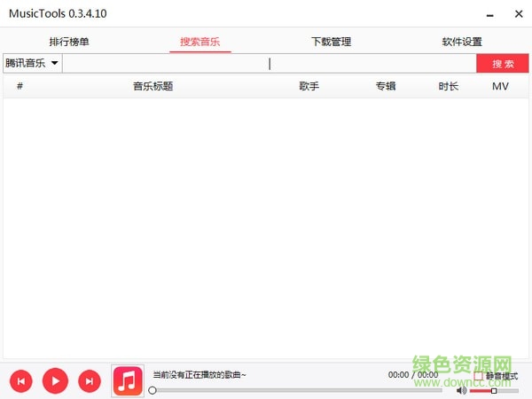Screen dimensions: 532x399
Task: Skip to the next track
Action: [x=90, y=381]
